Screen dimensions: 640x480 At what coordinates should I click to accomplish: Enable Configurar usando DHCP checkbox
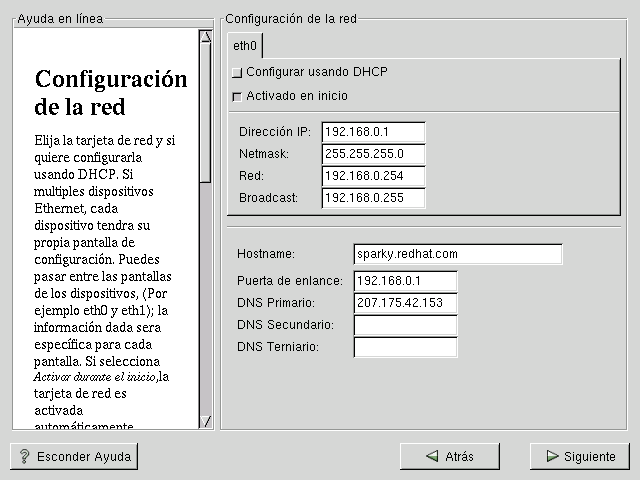coord(237,73)
